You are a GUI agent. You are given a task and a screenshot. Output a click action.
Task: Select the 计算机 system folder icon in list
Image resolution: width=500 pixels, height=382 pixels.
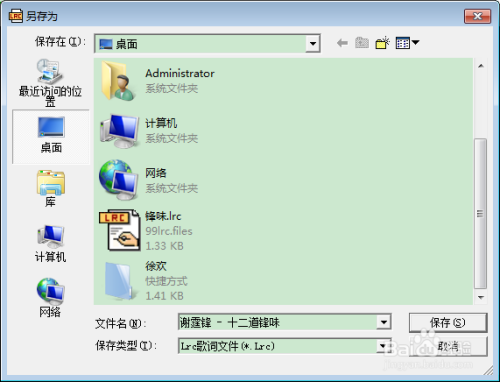click(119, 131)
